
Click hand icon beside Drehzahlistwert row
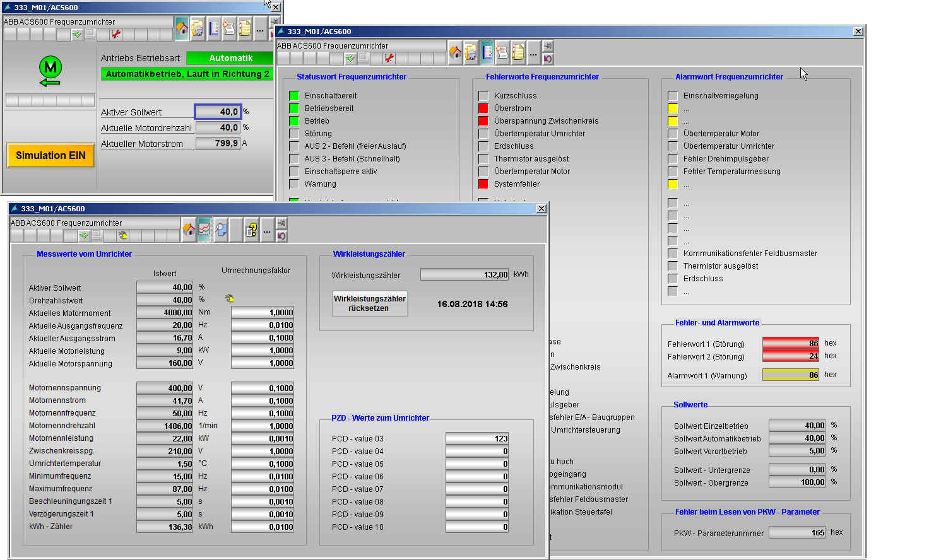coord(229,299)
